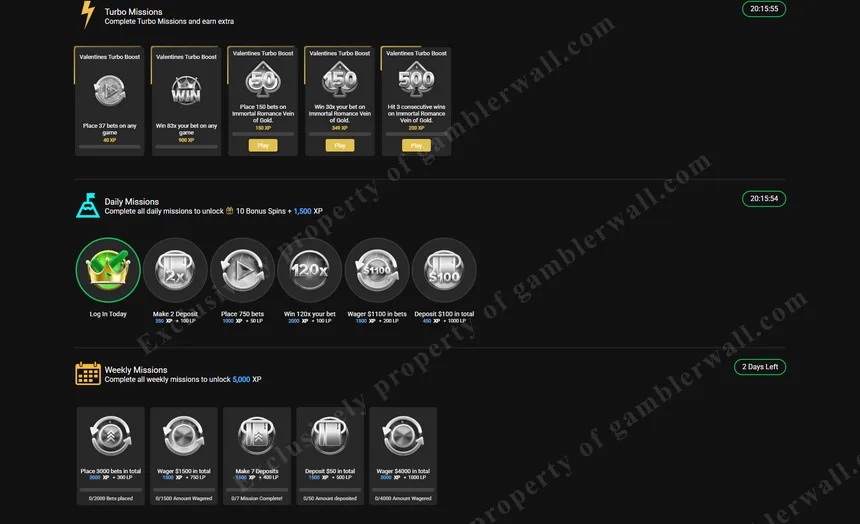Click the 'Deposit $50 in total' label
This screenshot has width=860, height=524.
point(330,471)
